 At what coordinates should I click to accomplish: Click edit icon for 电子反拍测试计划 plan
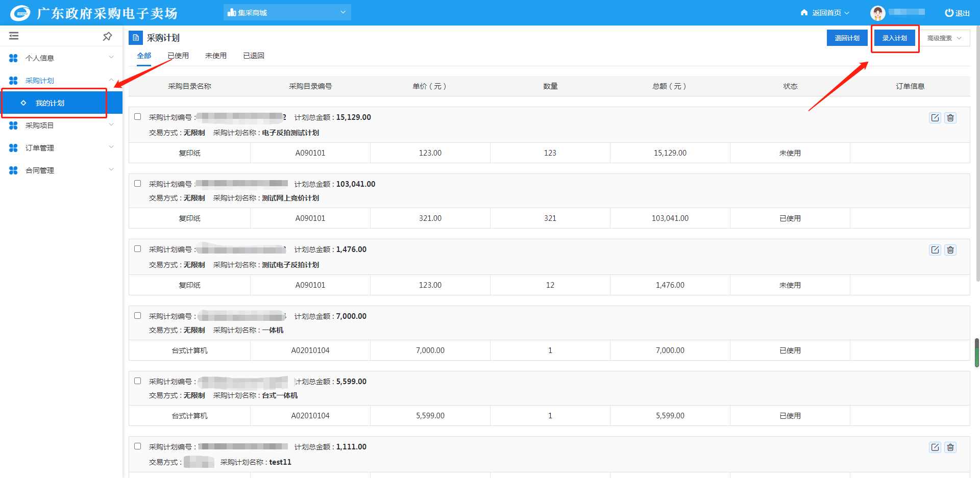(935, 118)
